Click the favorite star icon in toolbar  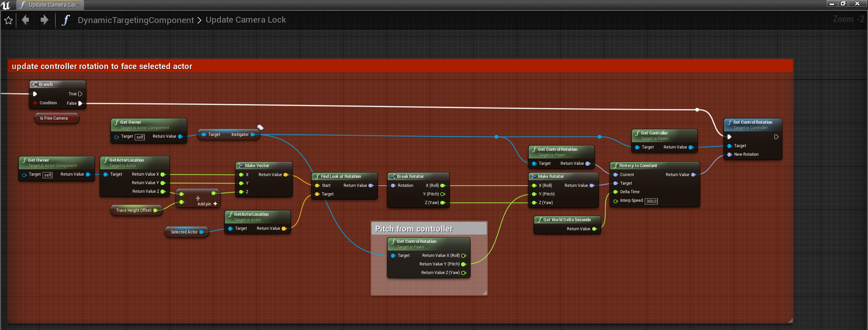click(8, 20)
